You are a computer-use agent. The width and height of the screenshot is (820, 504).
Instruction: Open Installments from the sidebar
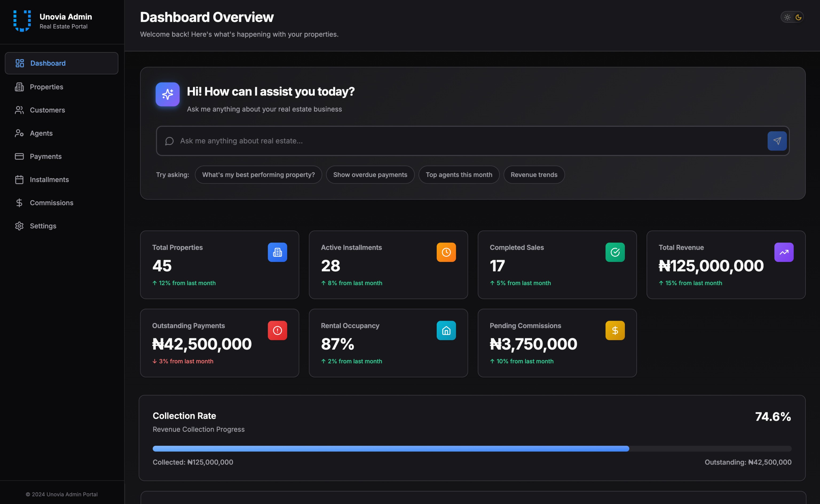point(49,180)
